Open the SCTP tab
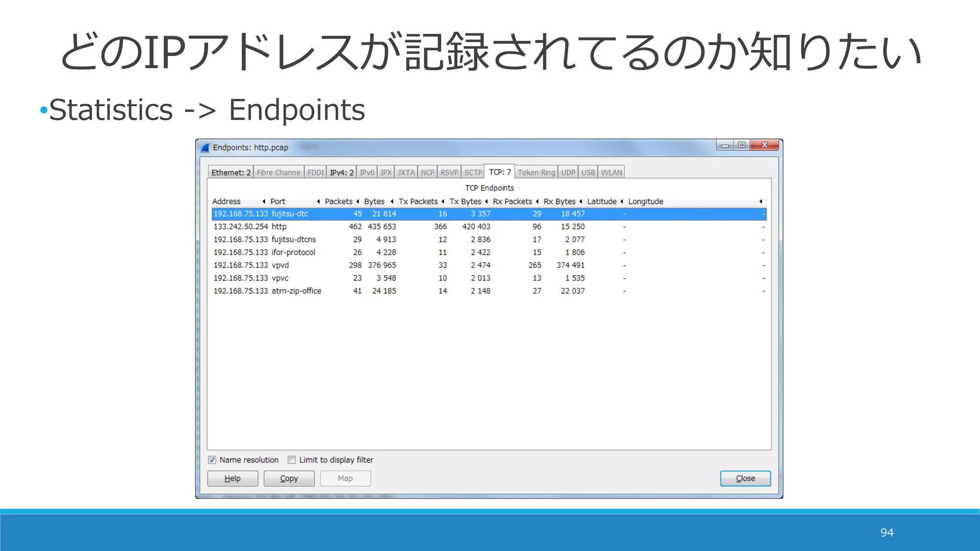Screen dimensions: 980x551 tap(473, 173)
